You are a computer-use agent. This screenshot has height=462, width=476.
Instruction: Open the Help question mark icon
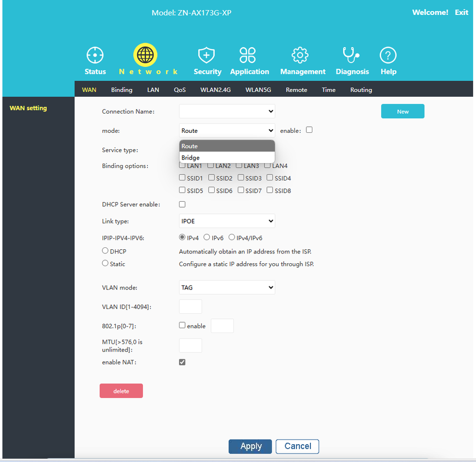[388, 55]
